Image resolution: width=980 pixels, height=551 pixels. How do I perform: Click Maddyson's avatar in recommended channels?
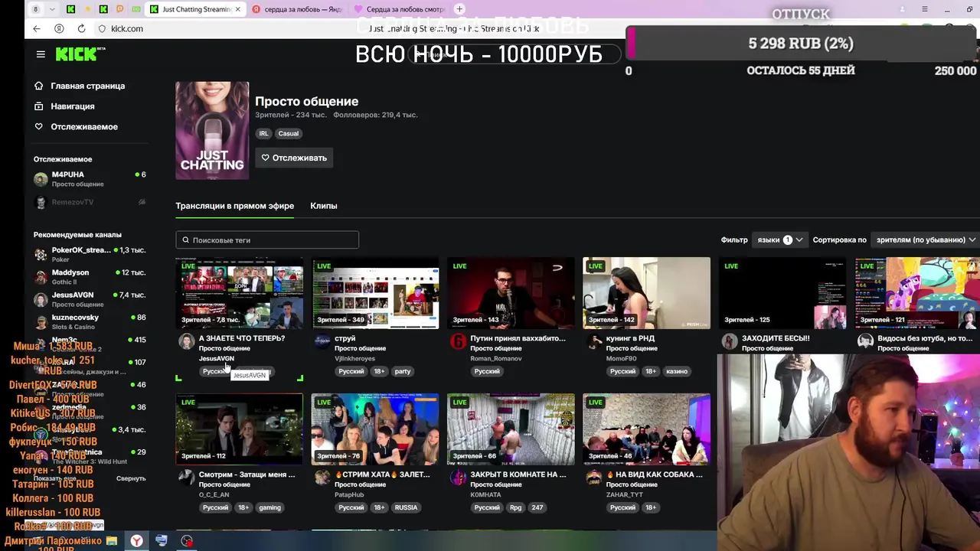point(41,276)
